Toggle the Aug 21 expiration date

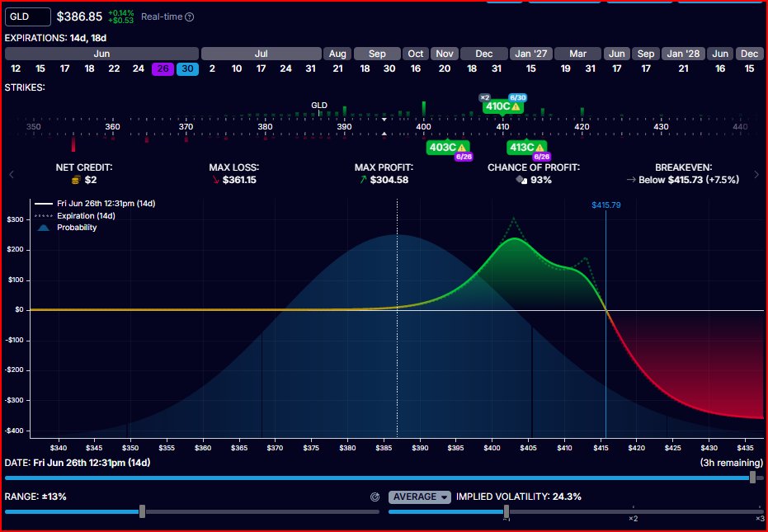point(337,69)
